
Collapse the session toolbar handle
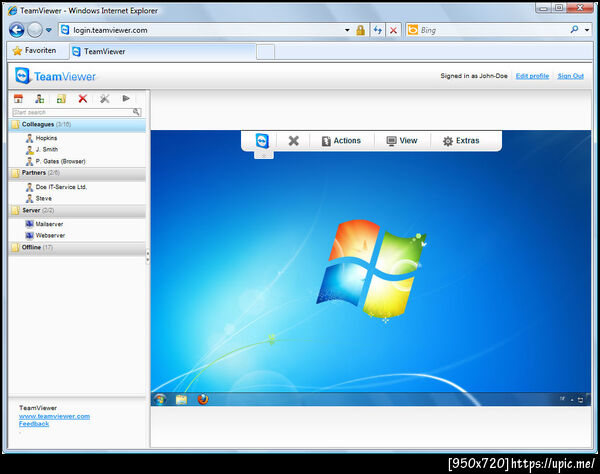tap(264, 155)
